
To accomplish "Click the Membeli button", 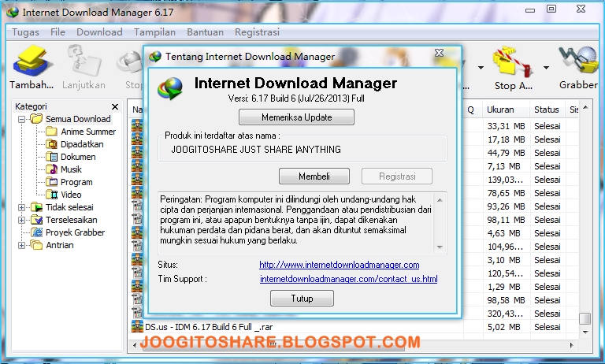I will tap(314, 176).
